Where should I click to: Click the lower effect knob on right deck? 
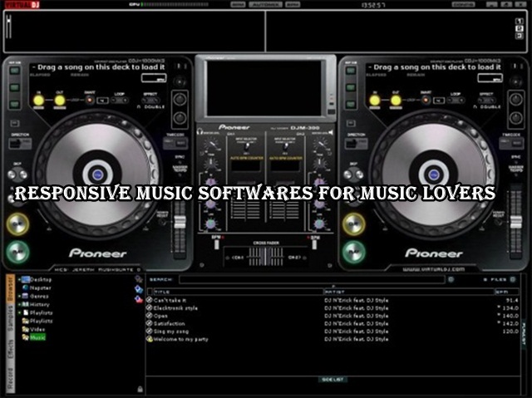pyautogui.click(x=515, y=118)
